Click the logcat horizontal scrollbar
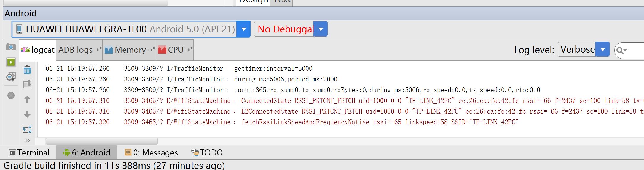 coord(102,141)
